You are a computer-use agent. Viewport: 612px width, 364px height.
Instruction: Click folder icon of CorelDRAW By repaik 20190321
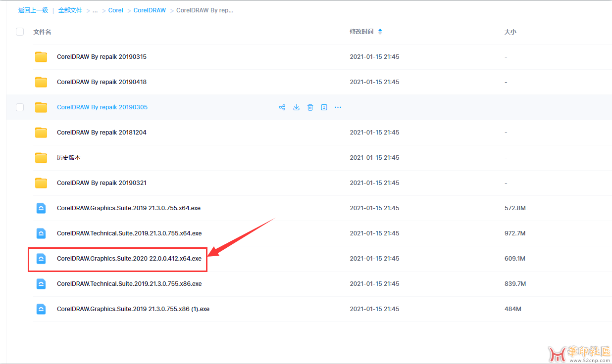41,183
